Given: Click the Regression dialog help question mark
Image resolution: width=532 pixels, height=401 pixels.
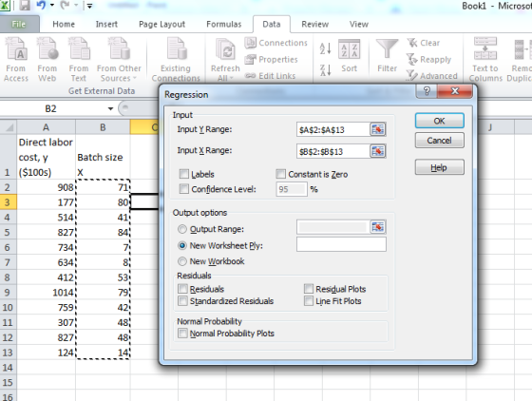Looking at the screenshot, I should click(x=427, y=91).
